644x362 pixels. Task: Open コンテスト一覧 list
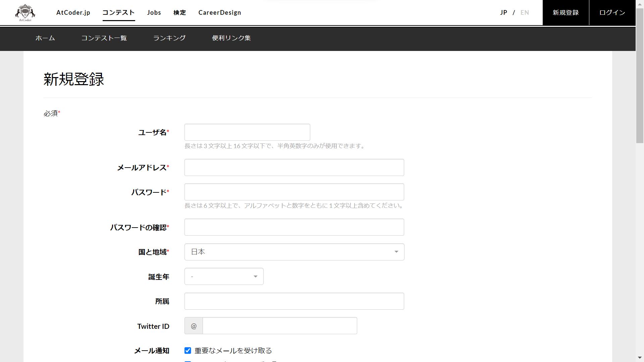coord(104,38)
